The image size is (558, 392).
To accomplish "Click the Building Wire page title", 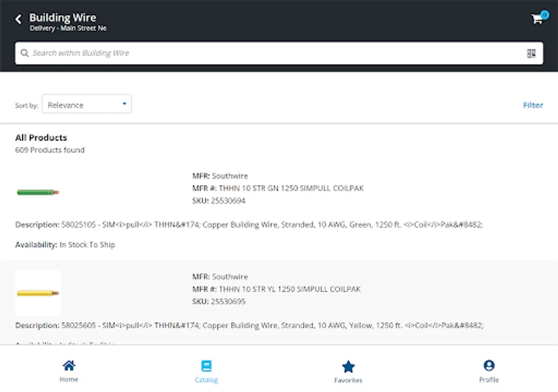I will [63, 18].
